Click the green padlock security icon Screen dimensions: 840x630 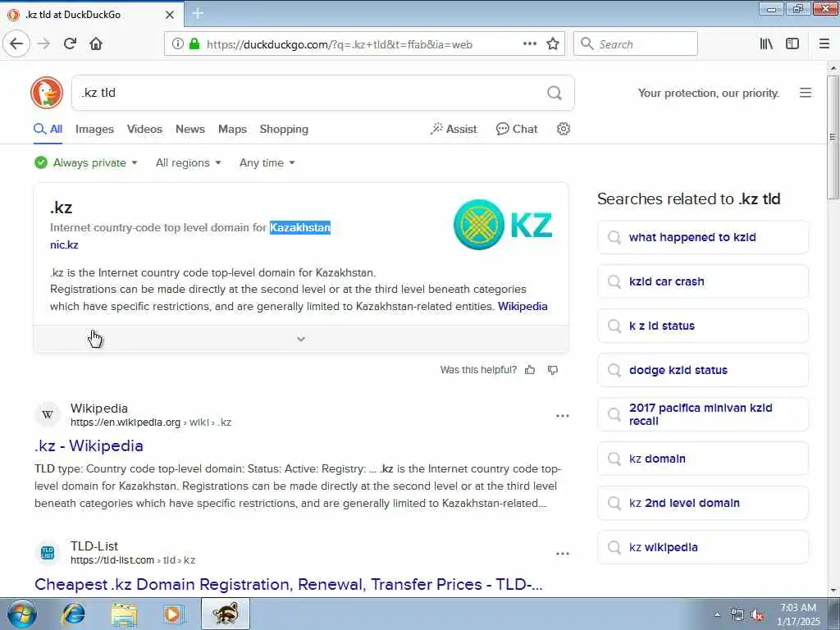coord(194,44)
